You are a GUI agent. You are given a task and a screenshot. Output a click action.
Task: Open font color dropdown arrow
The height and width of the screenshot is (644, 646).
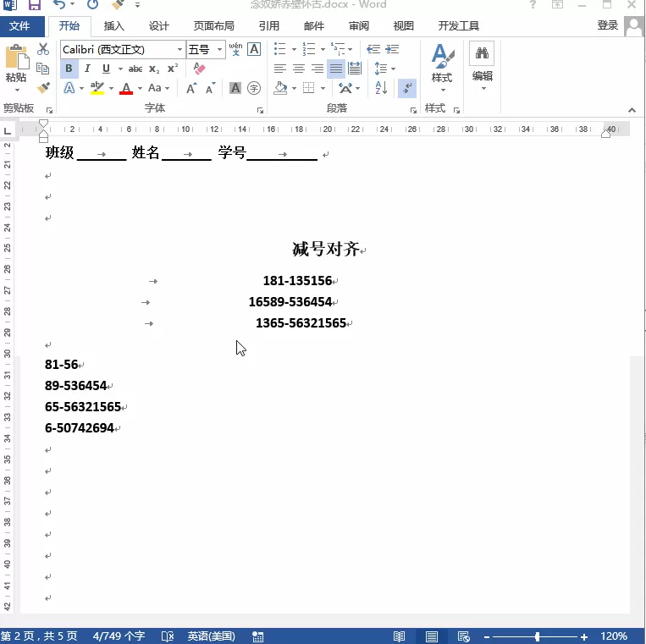[140, 88]
